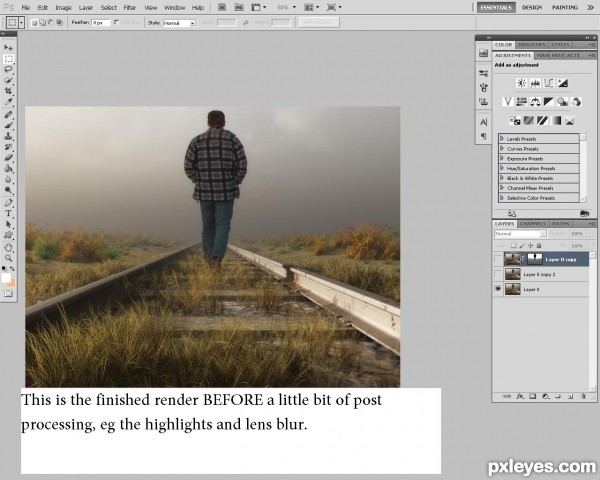Expand Exposure Presets

pyautogui.click(x=502, y=158)
